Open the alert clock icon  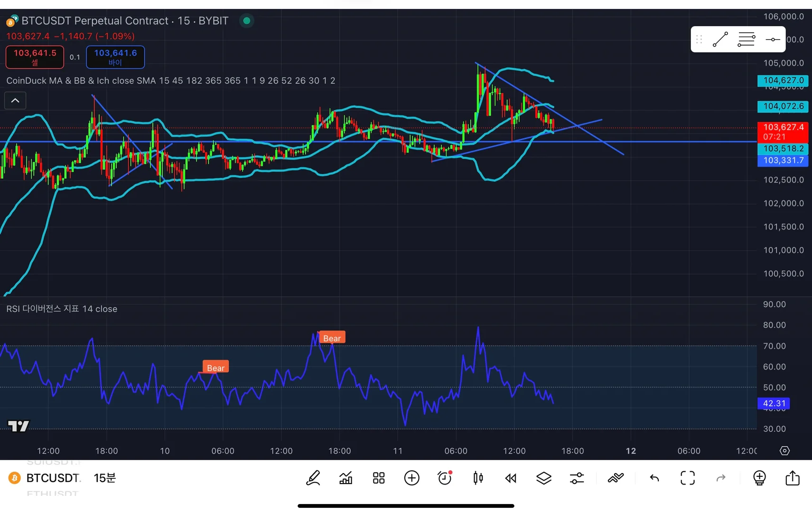(x=445, y=478)
